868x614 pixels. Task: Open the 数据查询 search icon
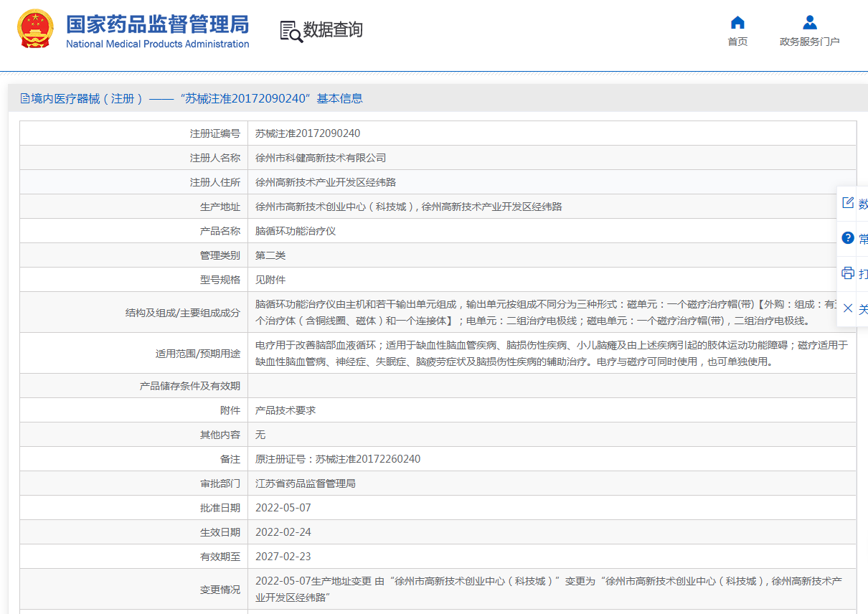[291, 31]
